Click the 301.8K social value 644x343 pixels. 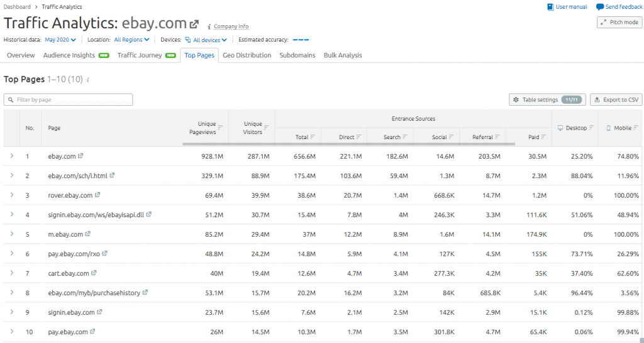pyautogui.click(x=443, y=332)
